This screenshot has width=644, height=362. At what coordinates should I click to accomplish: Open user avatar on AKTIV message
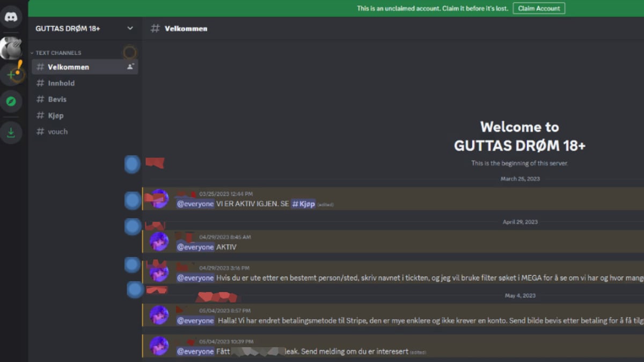coord(159,241)
